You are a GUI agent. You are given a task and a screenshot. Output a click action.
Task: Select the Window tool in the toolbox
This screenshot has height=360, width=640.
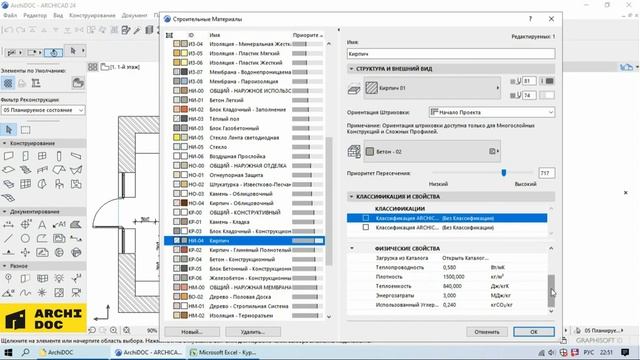point(42,156)
